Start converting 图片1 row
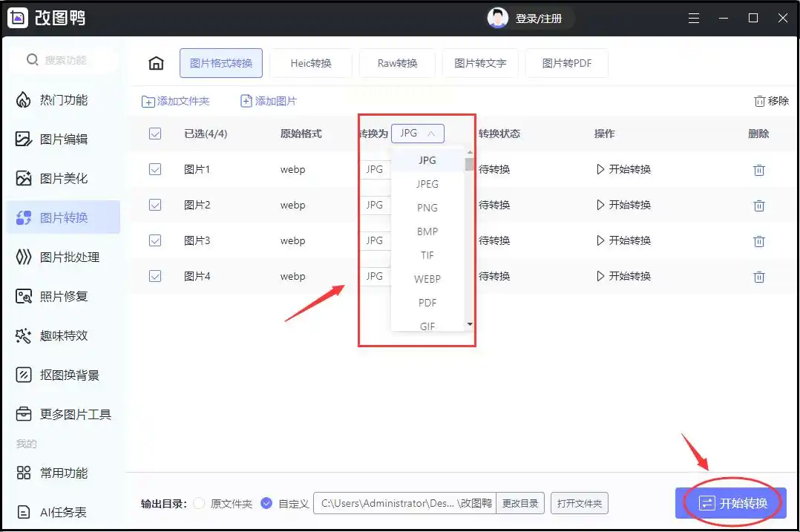Viewport: 800px width, 532px height. point(623,169)
